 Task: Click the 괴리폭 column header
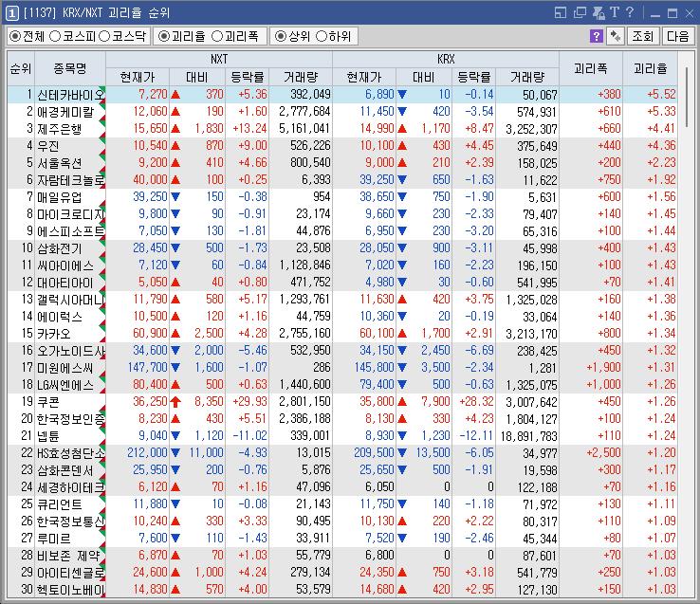[x=591, y=68]
